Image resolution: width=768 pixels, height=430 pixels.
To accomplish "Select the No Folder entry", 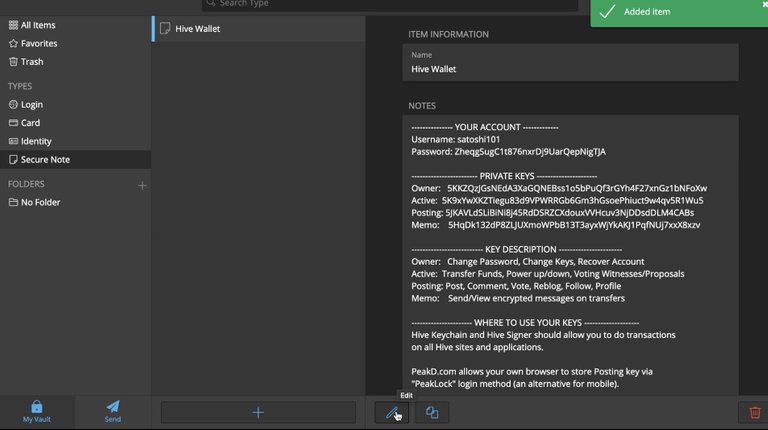I will pyautogui.click(x=40, y=202).
